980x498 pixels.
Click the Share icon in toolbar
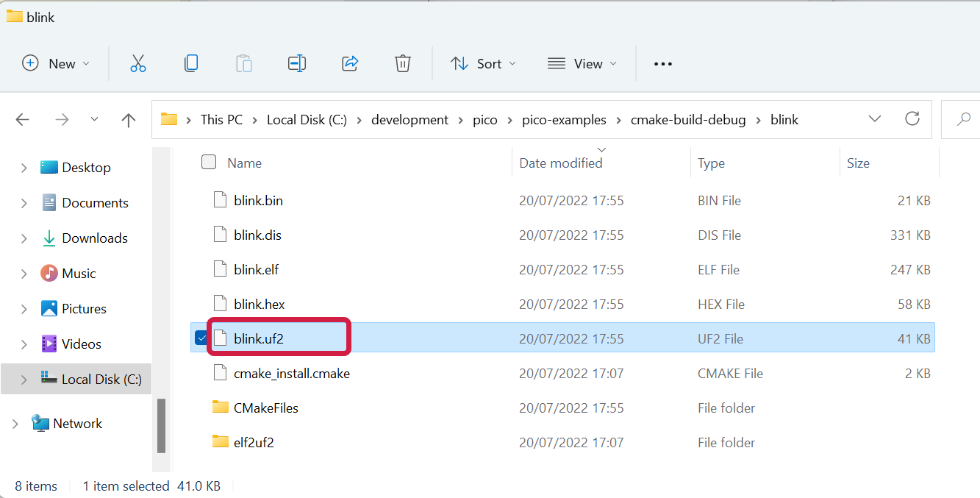(x=350, y=63)
